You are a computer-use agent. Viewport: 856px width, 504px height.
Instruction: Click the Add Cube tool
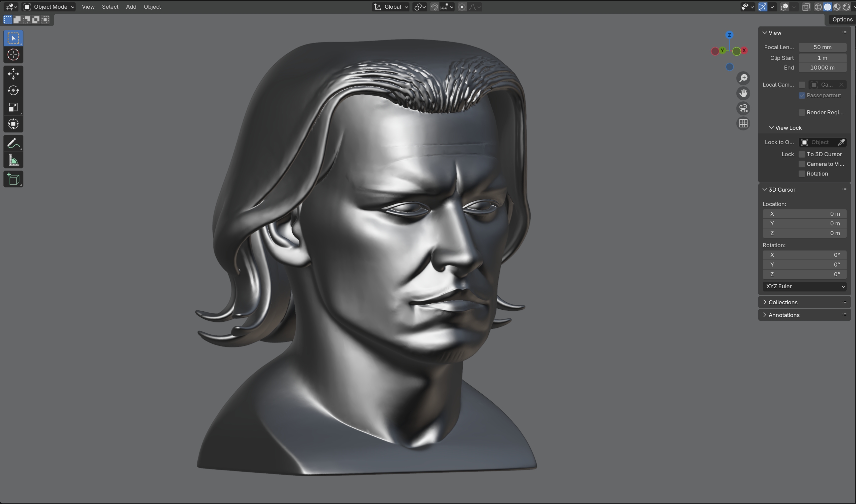[13, 179]
